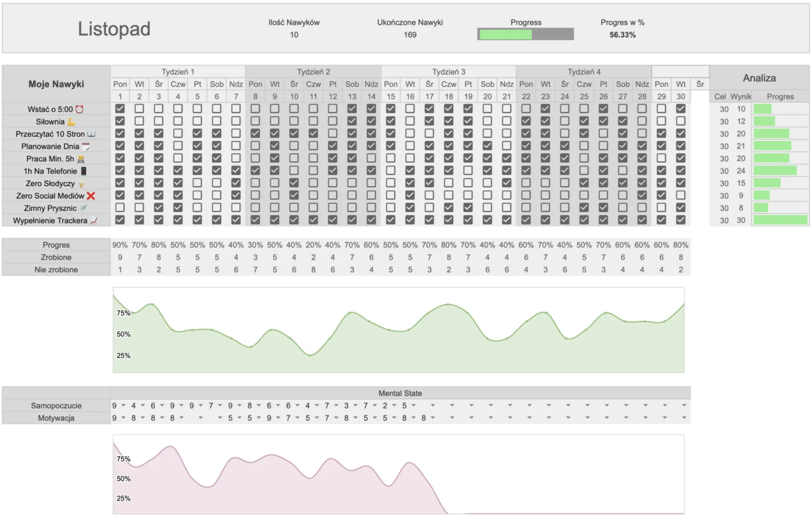Click the ice cream icon beside Zero Słodyczy
The height and width of the screenshot is (518, 812).
click(x=81, y=184)
